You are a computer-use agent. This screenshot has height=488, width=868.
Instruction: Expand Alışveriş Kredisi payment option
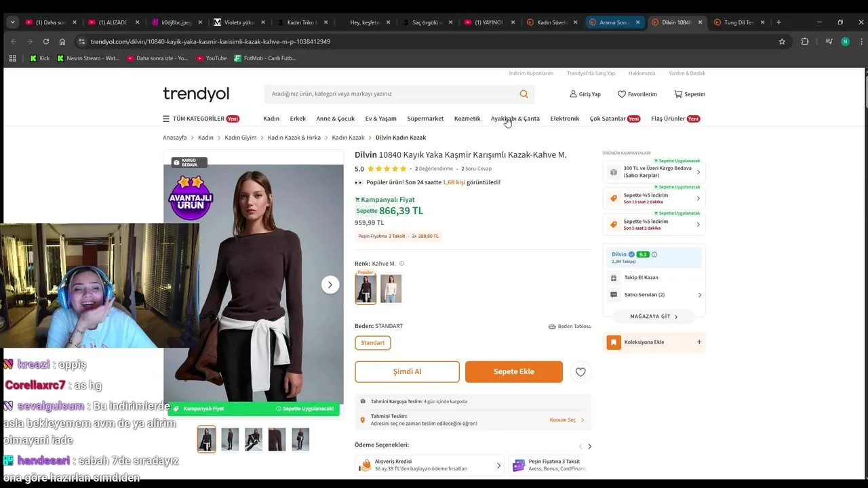pyautogui.click(x=429, y=466)
